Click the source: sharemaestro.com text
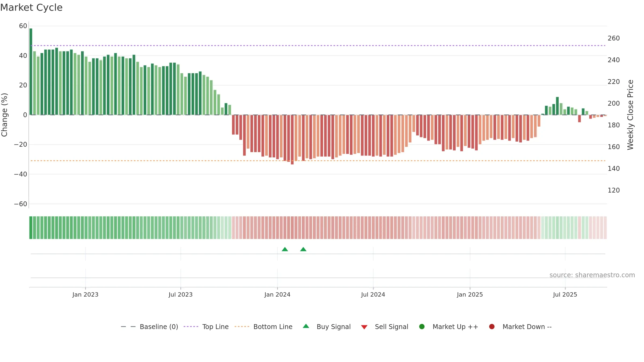Image resolution: width=644 pixels, height=362 pixels. pos(592,275)
